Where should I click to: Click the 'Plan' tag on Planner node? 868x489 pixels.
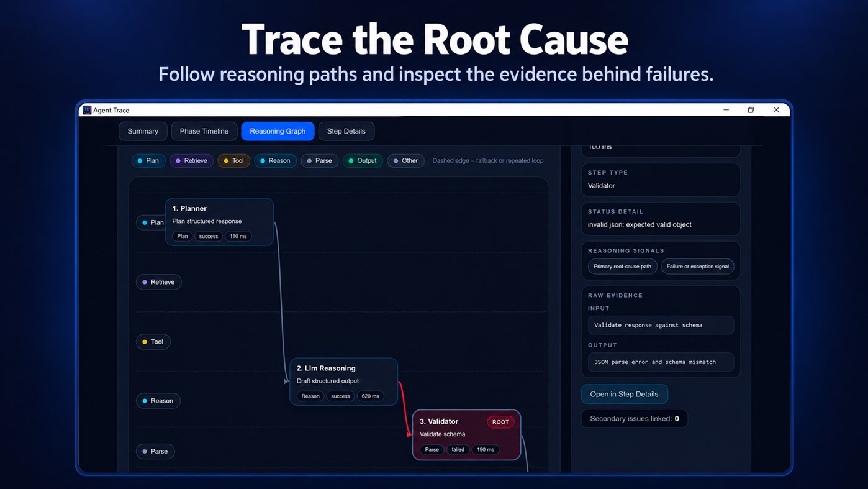(x=182, y=236)
